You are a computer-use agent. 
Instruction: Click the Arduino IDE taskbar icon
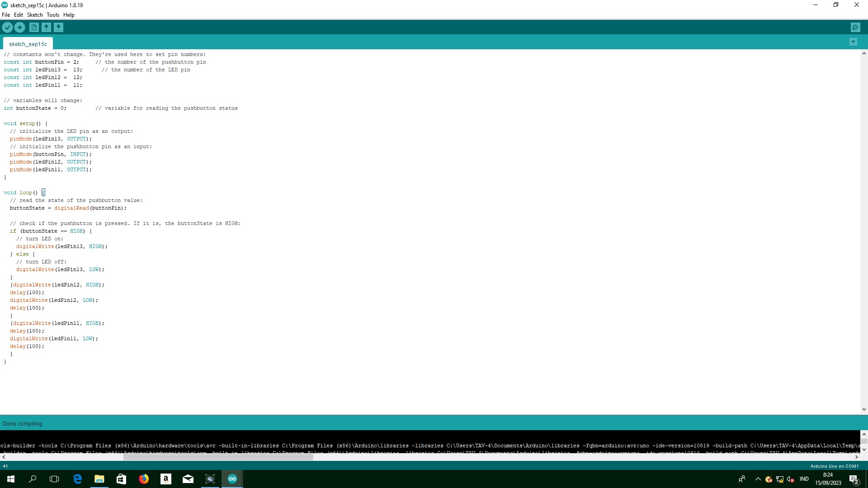pos(232,479)
